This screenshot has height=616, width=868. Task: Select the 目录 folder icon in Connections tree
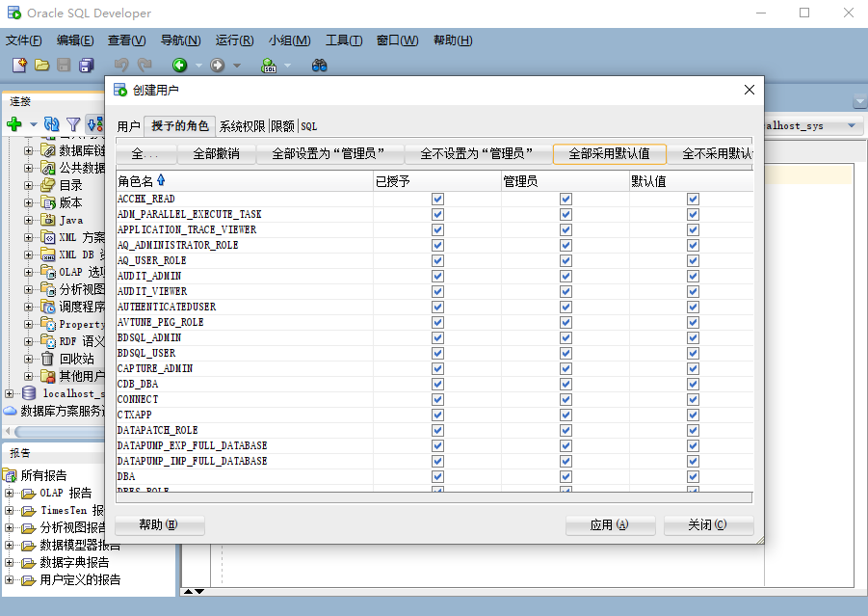tap(48, 185)
